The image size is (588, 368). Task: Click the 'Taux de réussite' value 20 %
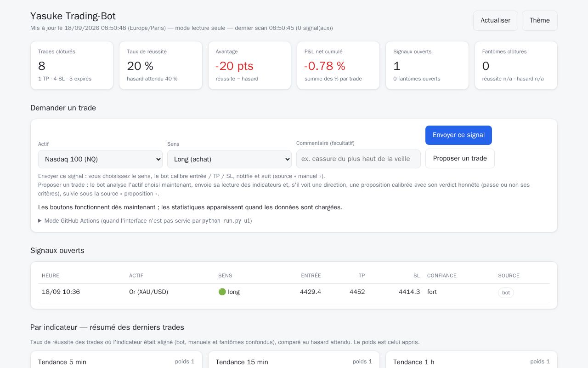point(140,66)
